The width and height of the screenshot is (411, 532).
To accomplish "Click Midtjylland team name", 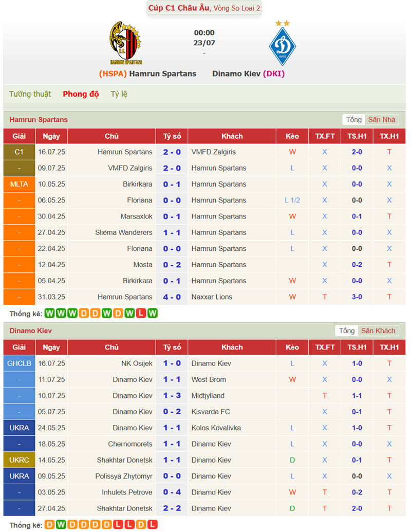I will pos(208,396).
